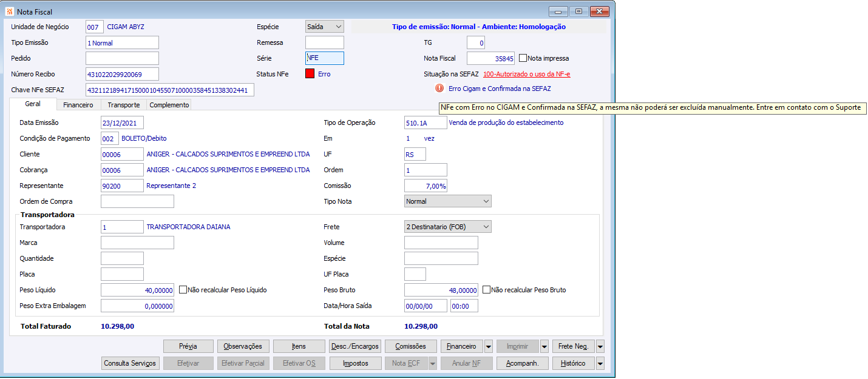This screenshot has width=868, height=379.
Task: Click the Marca input field
Action: [x=137, y=243]
